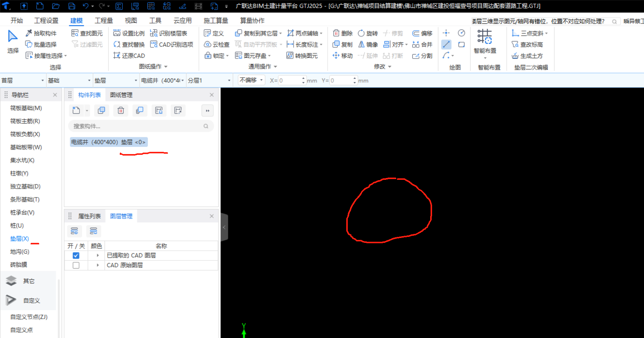The image size is (644, 338).
Task: Open the 开始 ribbon tab
Action: pos(17,21)
